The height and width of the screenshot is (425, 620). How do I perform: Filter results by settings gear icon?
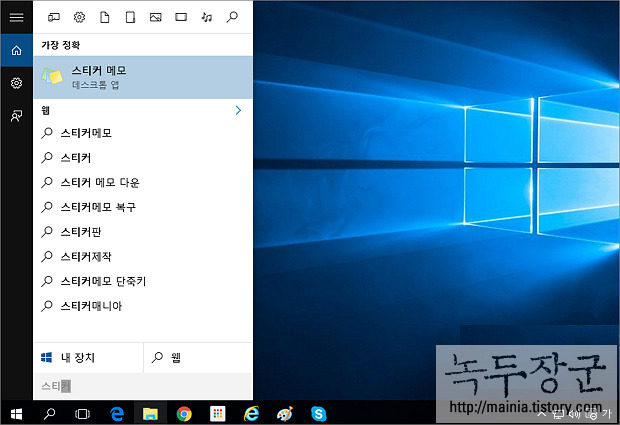click(79, 17)
